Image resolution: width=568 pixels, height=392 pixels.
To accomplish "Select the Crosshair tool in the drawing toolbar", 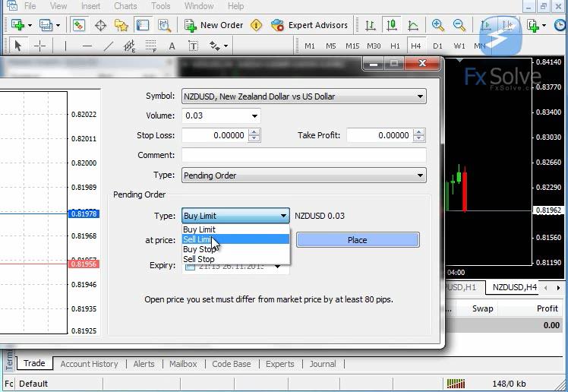I will [40, 46].
